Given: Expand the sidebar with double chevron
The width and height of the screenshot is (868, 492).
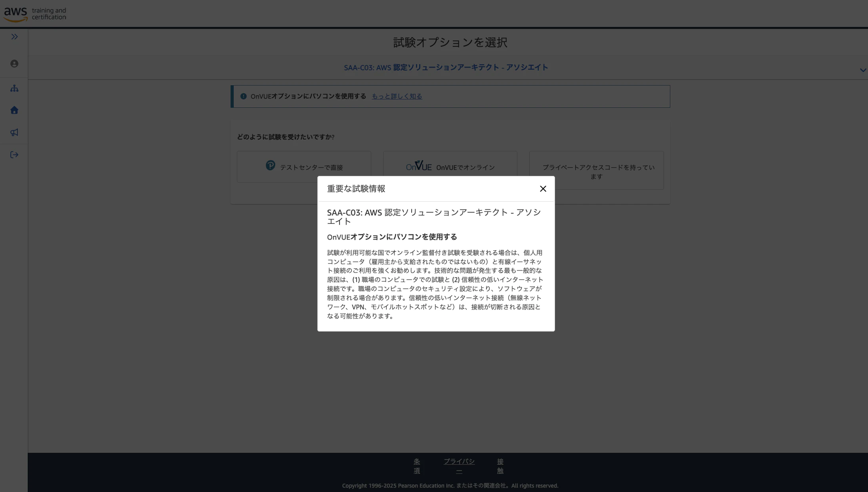Looking at the screenshot, I should (14, 37).
